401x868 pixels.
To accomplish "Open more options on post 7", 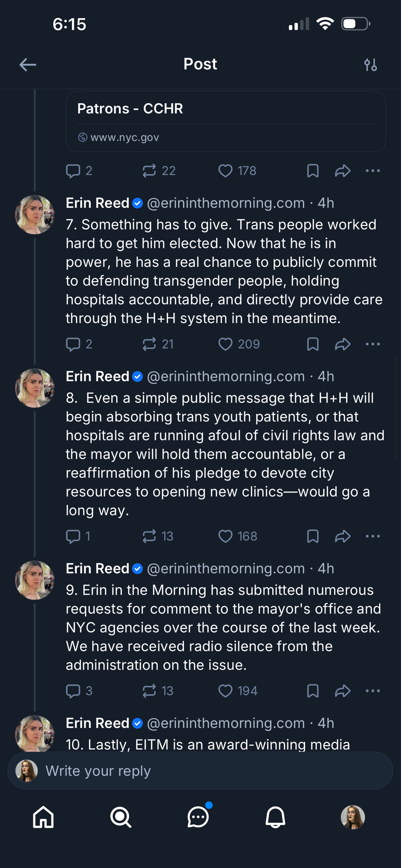I will coord(372,344).
